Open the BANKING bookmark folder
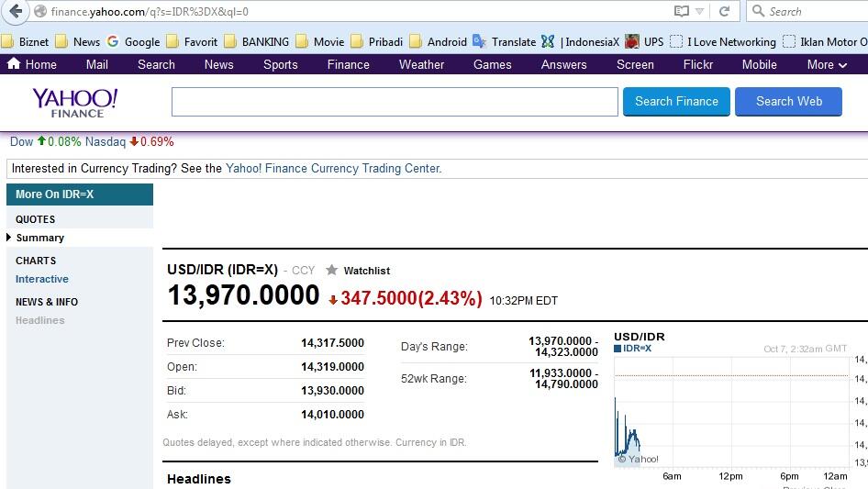 point(257,41)
